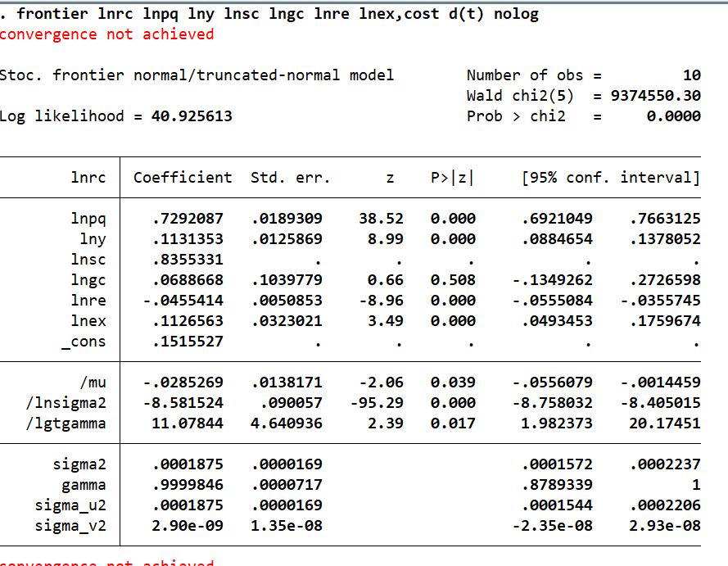Click the top 'convergence not achieved' message
Screen dimensions: 728x566
coord(106,34)
